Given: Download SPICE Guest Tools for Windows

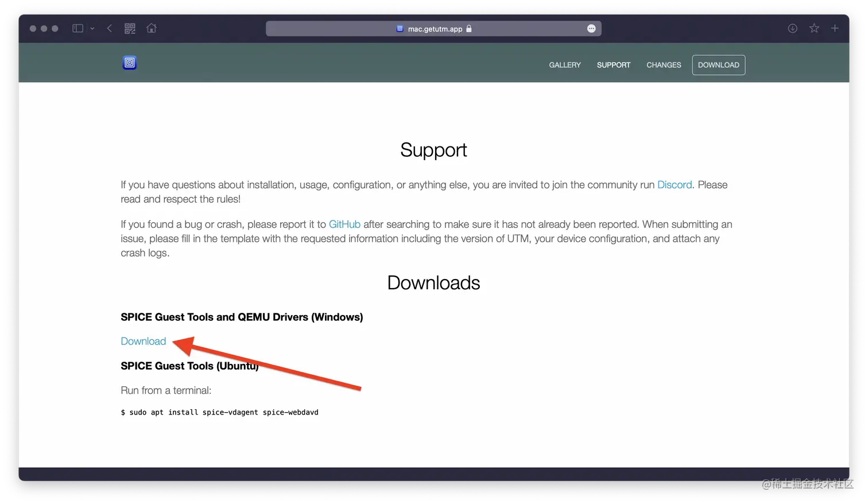Looking at the screenshot, I should point(144,341).
